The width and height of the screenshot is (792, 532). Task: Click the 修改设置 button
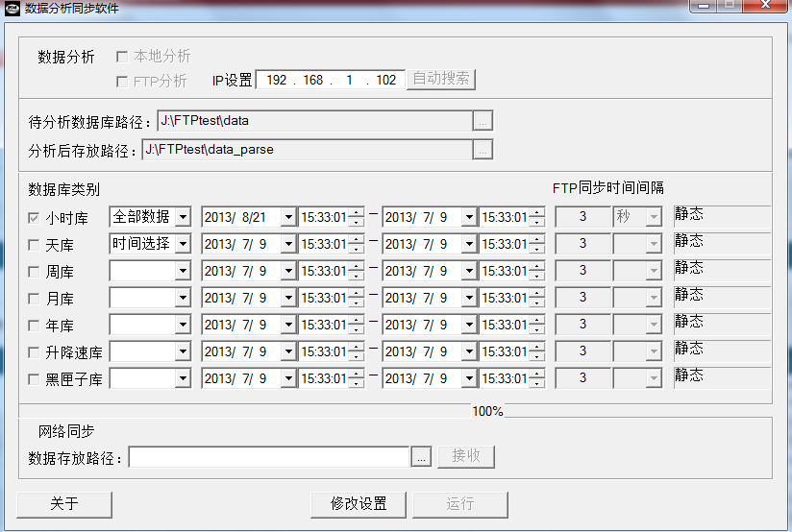359,504
